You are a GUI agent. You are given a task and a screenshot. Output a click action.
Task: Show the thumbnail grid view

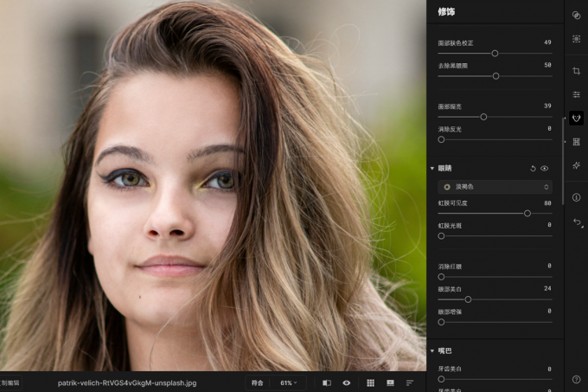click(x=370, y=383)
